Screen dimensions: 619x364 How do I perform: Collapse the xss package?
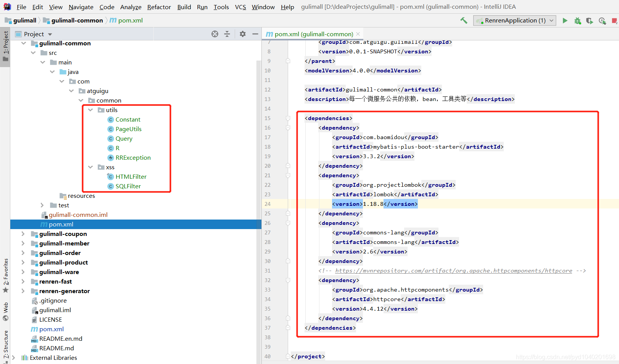pyautogui.click(x=90, y=167)
